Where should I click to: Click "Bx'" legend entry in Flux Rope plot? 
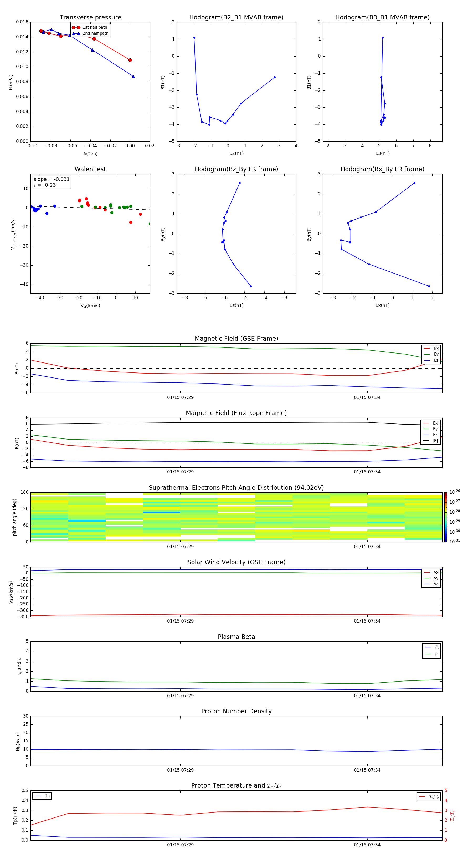tap(431, 423)
